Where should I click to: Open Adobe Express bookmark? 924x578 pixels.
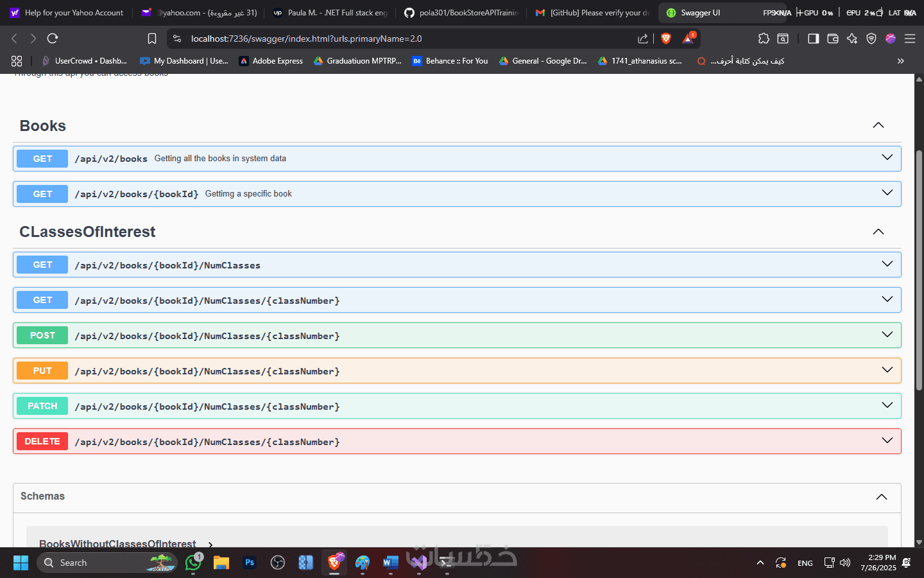[271, 61]
